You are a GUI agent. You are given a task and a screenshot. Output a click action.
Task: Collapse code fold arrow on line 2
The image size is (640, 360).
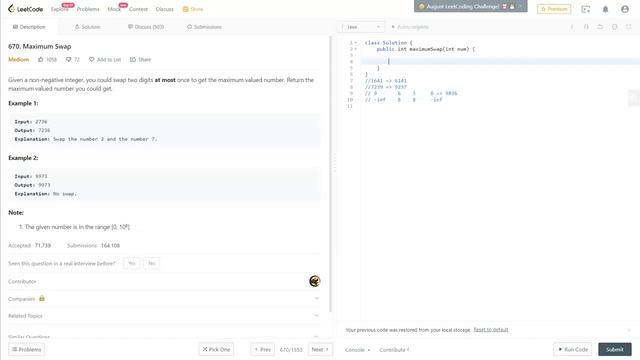[356, 49]
